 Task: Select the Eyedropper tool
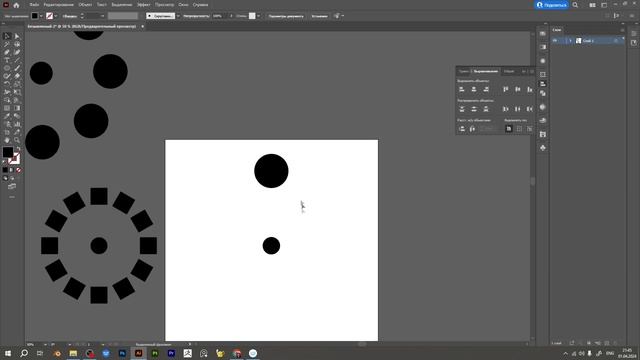pyautogui.click(x=7, y=116)
